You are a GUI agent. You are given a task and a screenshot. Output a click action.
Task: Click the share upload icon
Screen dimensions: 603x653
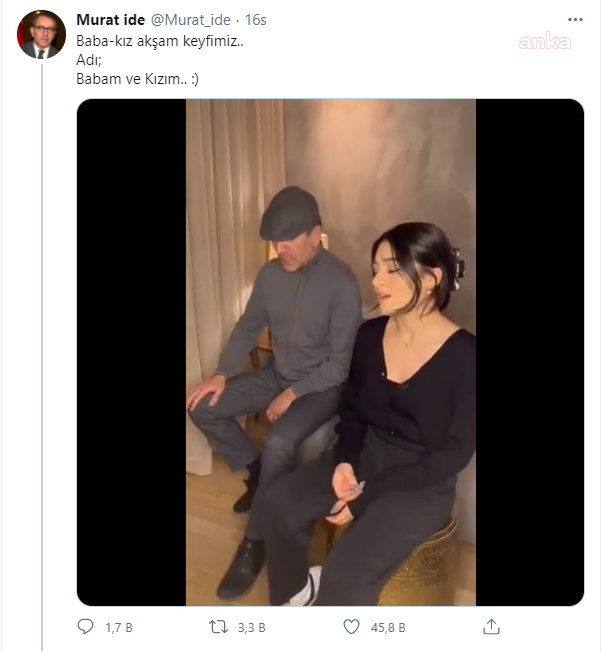(x=491, y=627)
